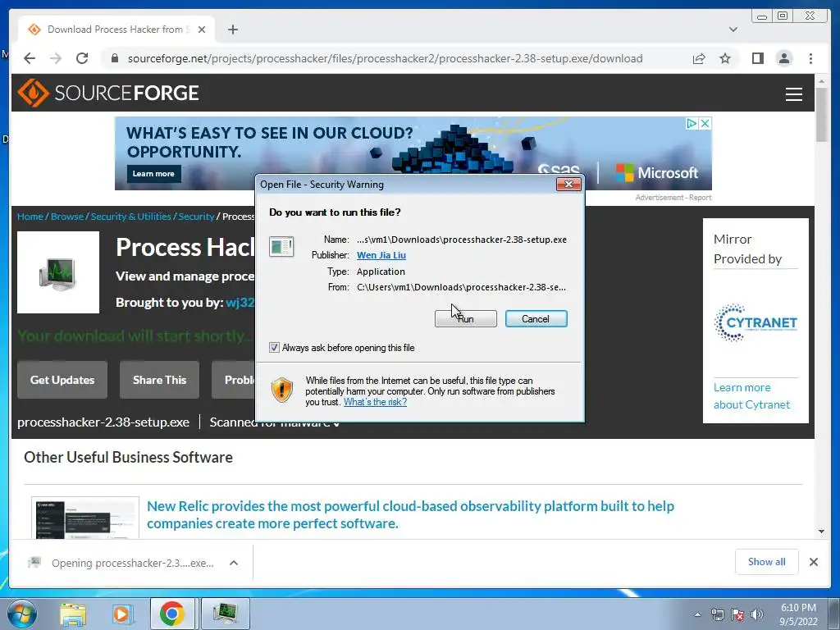Click Run in the Security Warning dialog
The image size is (840, 630).
[466, 319]
